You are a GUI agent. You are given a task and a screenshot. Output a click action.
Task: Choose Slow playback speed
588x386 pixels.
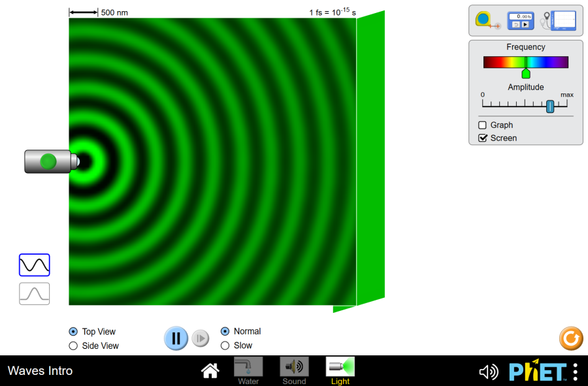225,346
